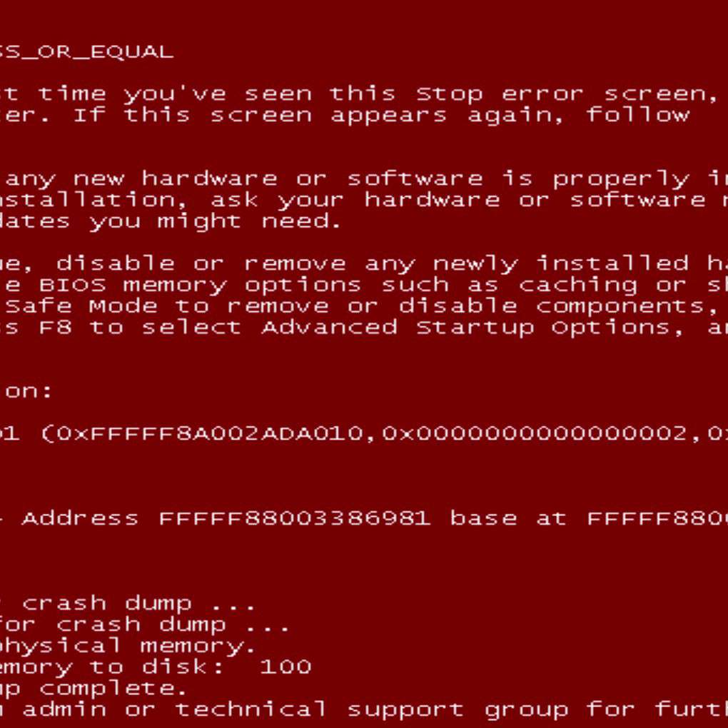728x728 pixels.
Task: Click the words "base at"
Action: (x=508, y=519)
